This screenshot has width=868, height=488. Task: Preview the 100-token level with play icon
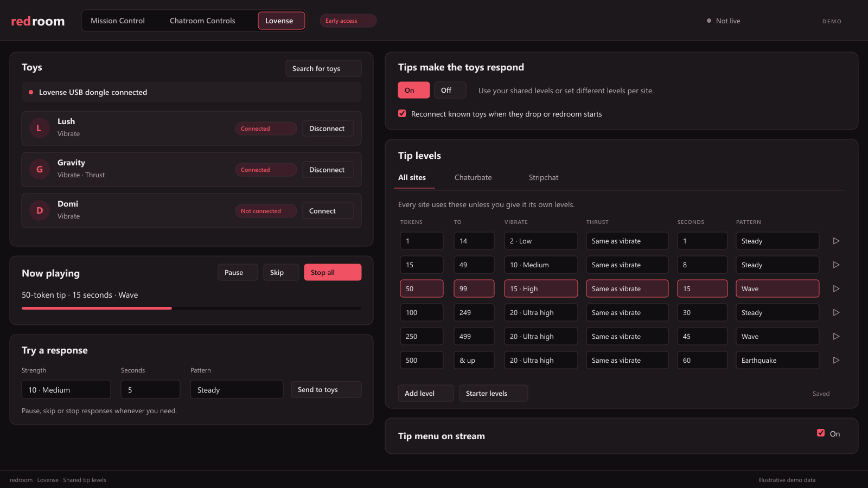pyautogui.click(x=836, y=312)
